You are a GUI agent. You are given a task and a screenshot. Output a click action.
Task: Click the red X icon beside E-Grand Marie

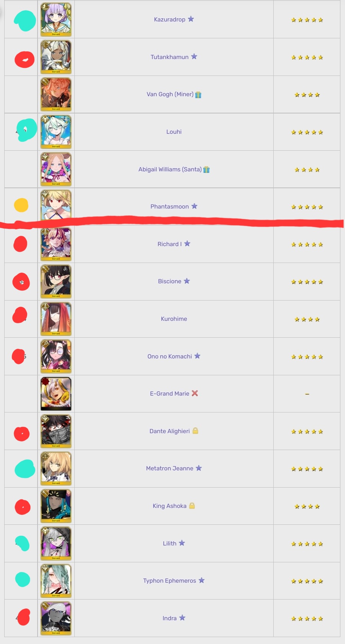pos(195,393)
